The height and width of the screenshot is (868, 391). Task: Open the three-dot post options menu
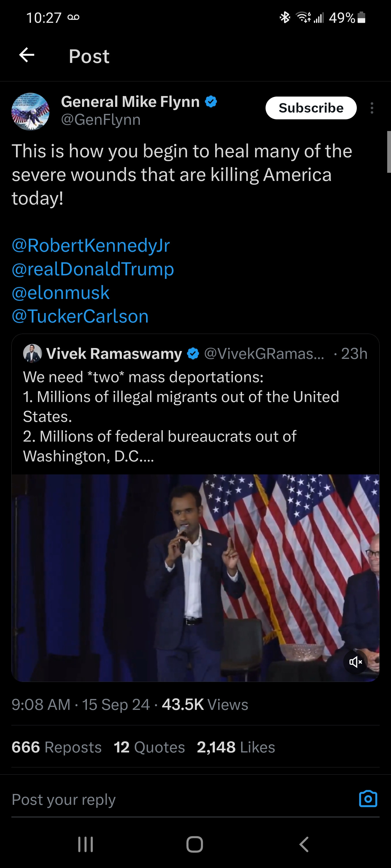pos(372,108)
